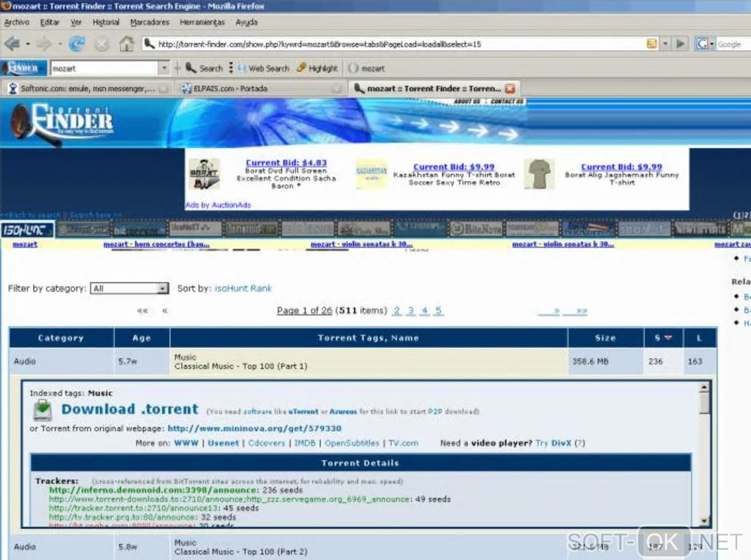Open the search engine selector dropdown
This screenshot has height=560, width=751.
tap(712, 44)
